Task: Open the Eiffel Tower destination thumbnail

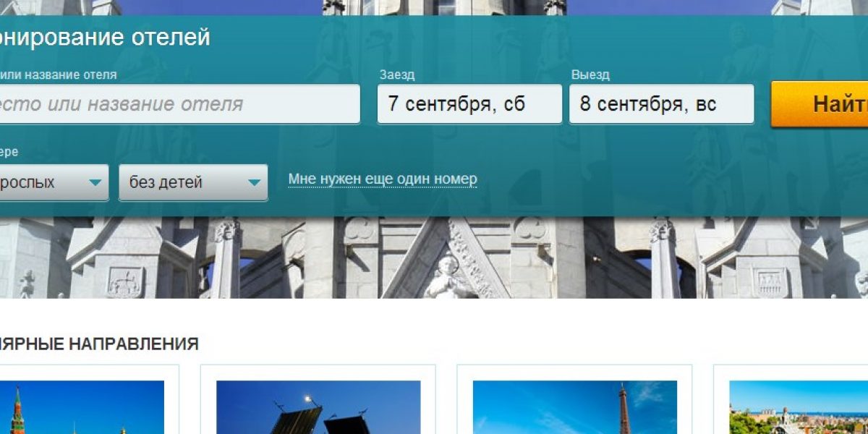Action: tap(575, 407)
